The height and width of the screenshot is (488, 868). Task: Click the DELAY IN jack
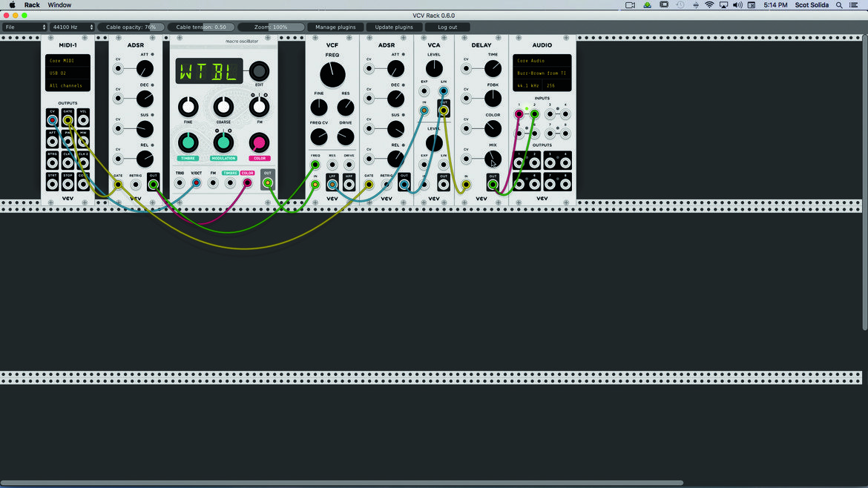466,184
